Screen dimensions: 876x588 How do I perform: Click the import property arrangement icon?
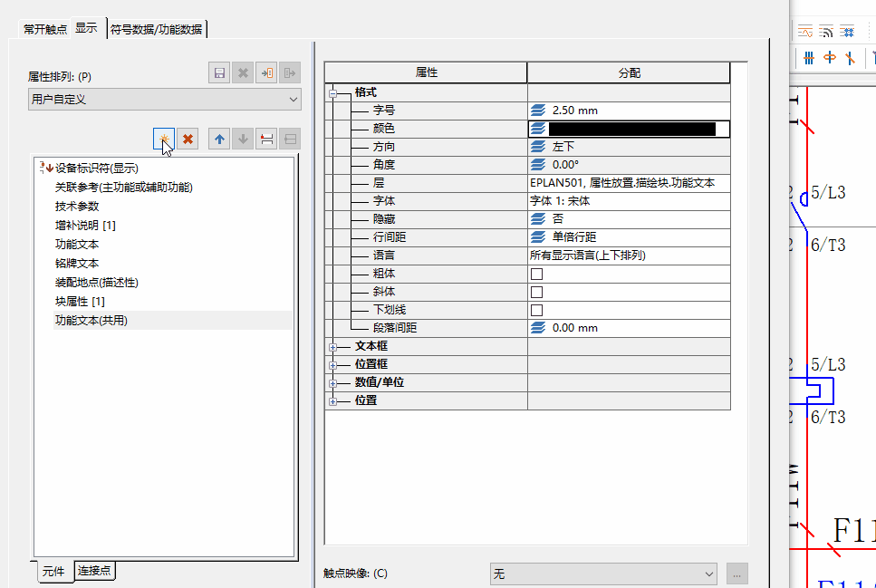(266, 73)
